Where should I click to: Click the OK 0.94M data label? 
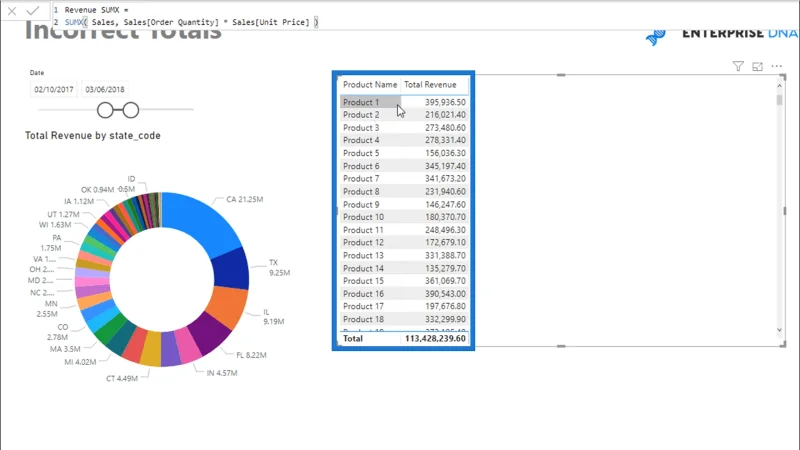[x=97, y=190]
